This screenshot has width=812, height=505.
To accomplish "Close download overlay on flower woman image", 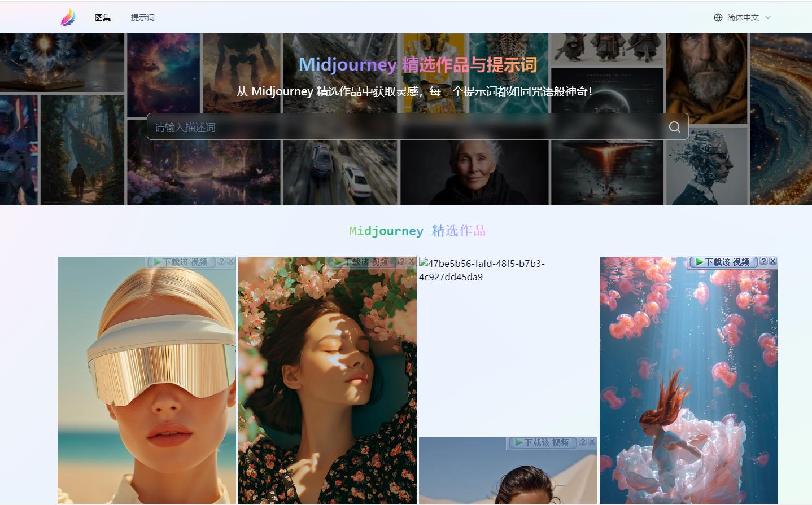I will tap(411, 262).
